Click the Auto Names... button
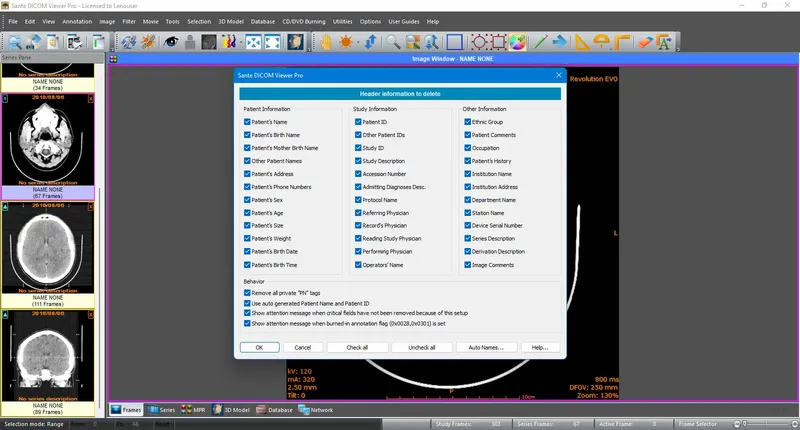Screen dimensions: 800x430 [486, 347]
